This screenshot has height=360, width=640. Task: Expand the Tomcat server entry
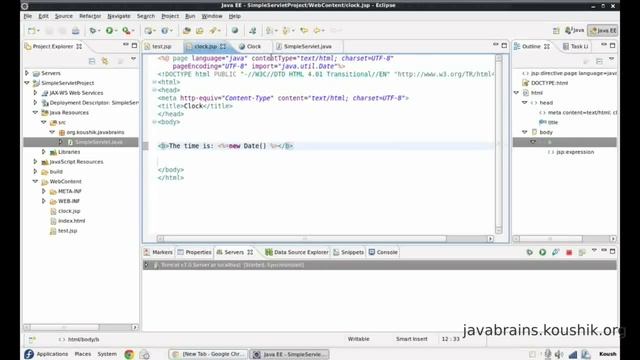click(x=147, y=265)
